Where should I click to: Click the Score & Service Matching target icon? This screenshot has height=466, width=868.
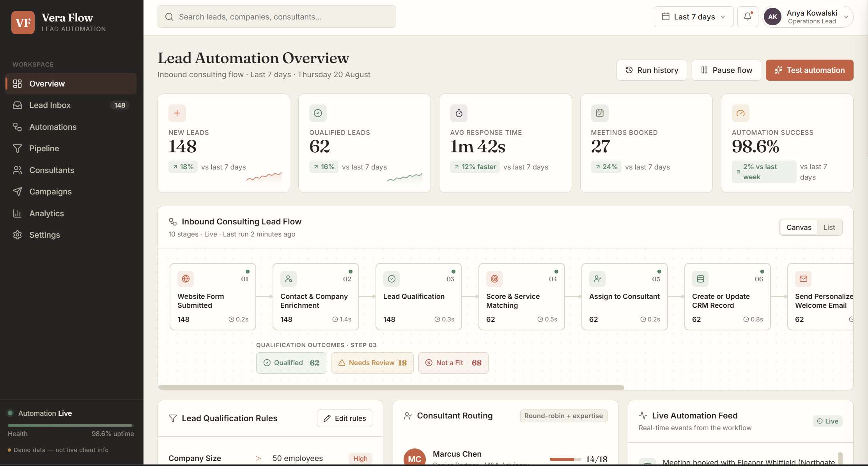click(x=494, y=279)
